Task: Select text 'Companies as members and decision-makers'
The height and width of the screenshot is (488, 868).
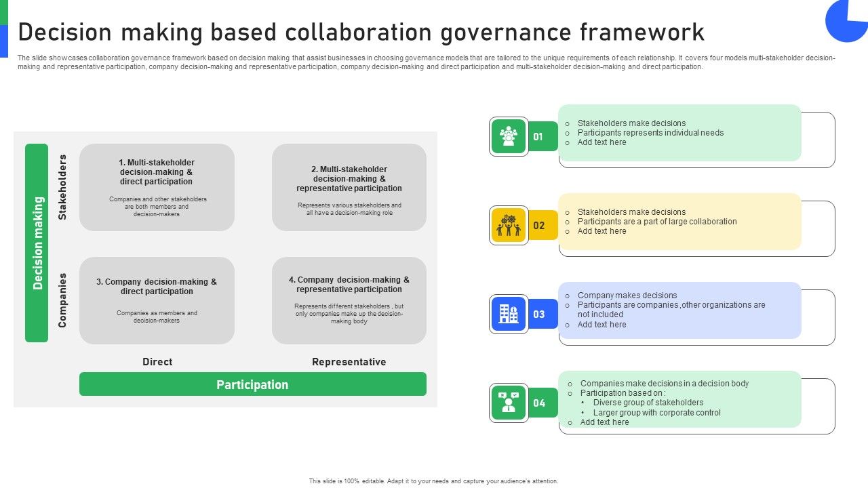Action: (x=157, y=317)
